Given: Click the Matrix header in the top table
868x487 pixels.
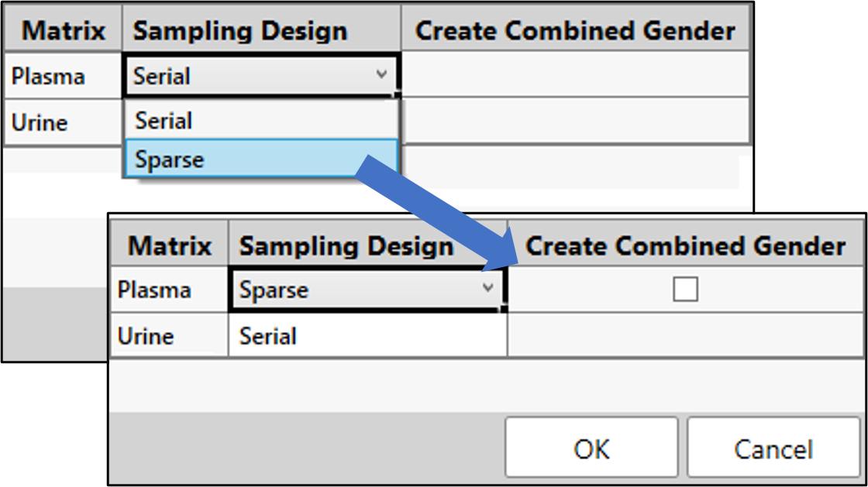Looking at the screenshot, I should tap(62, 29).
